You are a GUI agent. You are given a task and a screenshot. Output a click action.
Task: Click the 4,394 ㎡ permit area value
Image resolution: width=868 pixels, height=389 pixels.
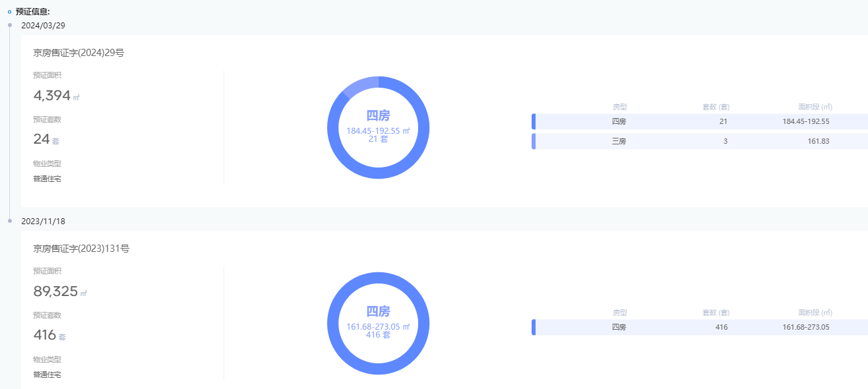(56, 96)
